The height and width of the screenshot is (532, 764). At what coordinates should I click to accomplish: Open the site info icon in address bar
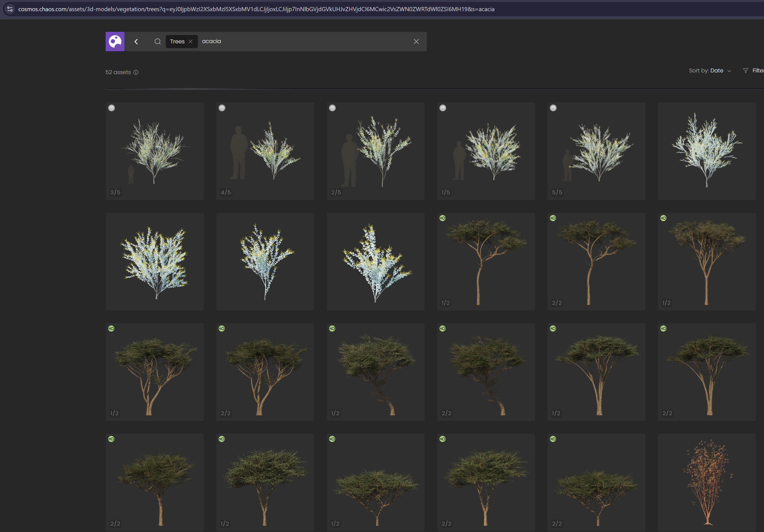click(10, 9)
